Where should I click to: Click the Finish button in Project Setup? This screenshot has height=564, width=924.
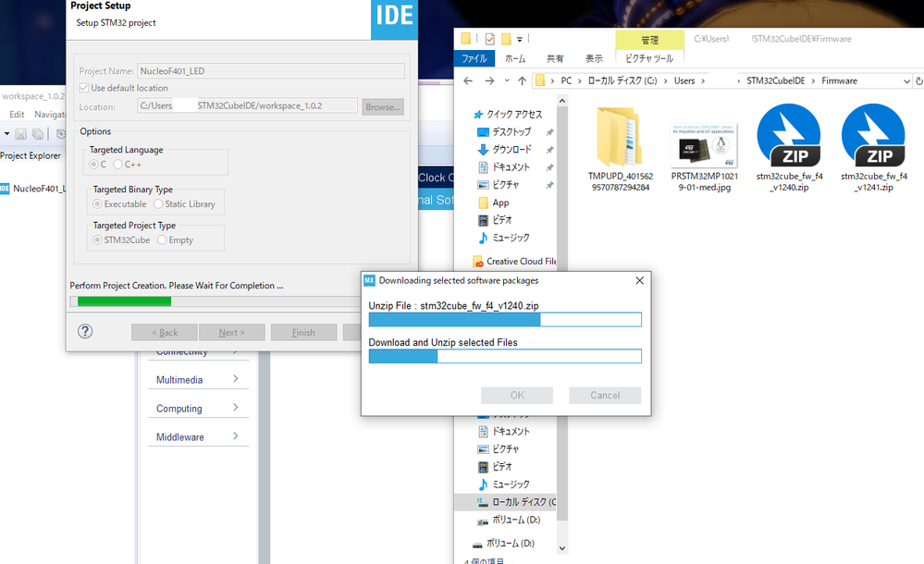coord(303,332)
